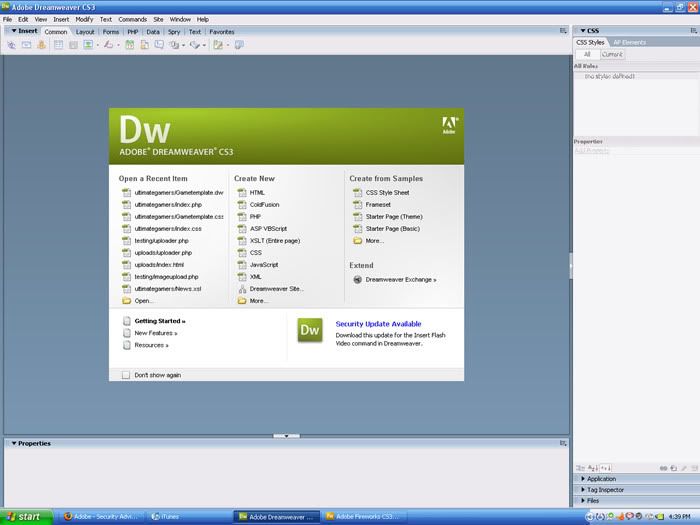Image resolution: width=700 pixels, height=525 pixels.
Task: Open the Media dropdown arrow
Action: click(x=118, y=45)
